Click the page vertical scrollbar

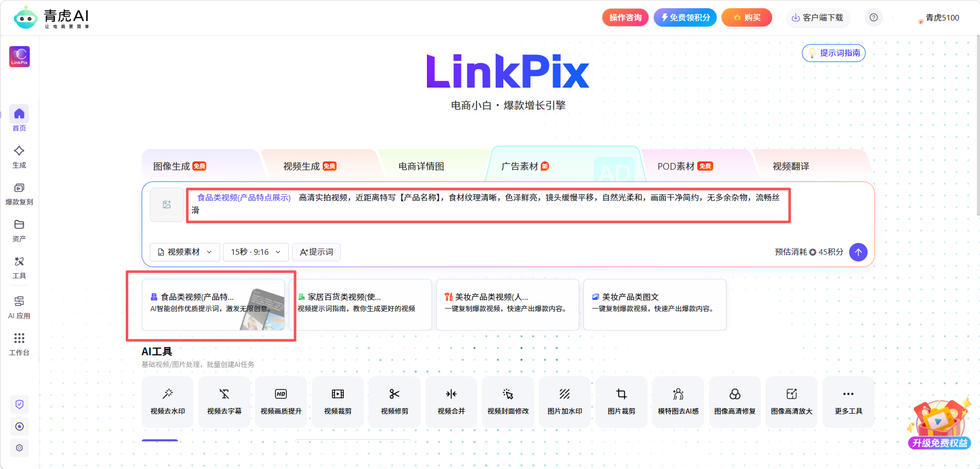click(x=977, y=126)
